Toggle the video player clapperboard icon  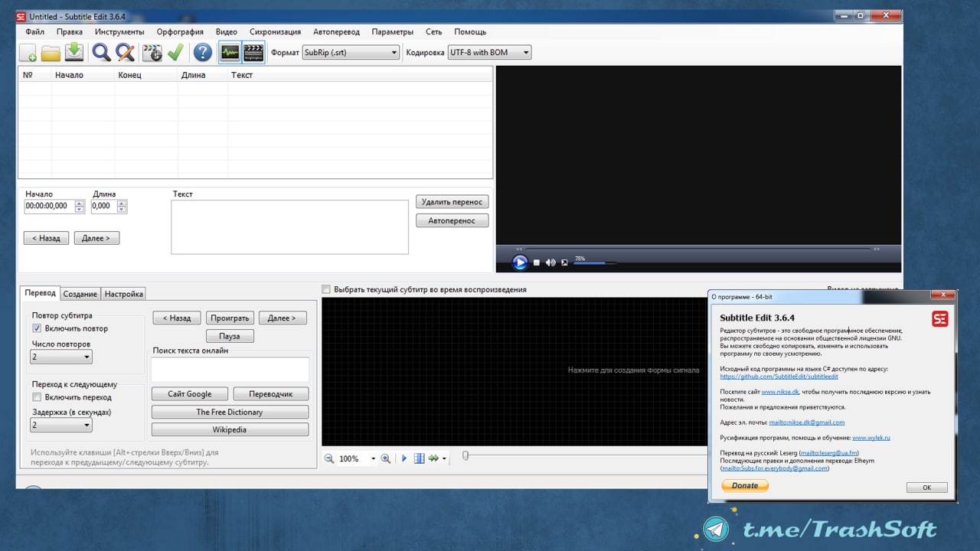253,53
